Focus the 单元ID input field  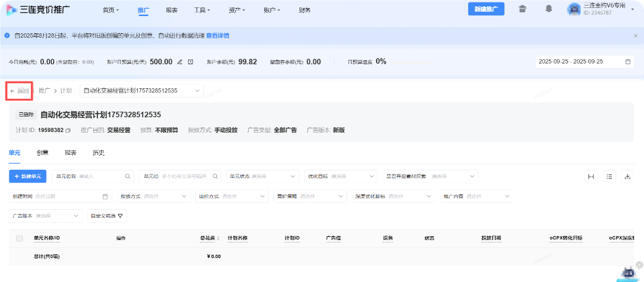point(180,176)
